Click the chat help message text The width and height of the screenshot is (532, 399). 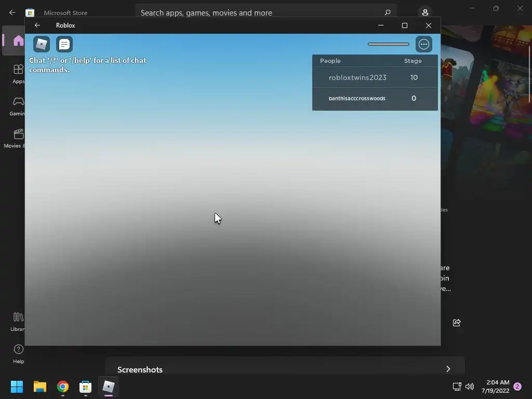click(88, 65)
